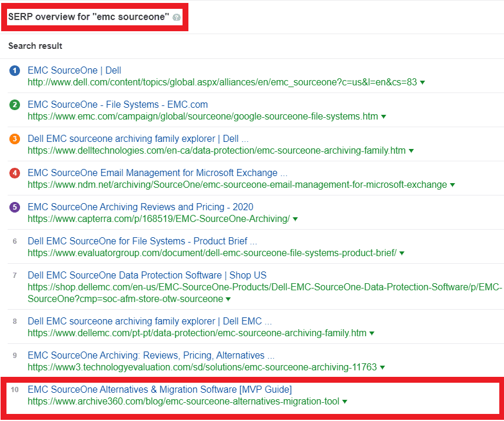Open the "Dell EMC sourceone archiving family explorer | Dell EMC" title
The height and width of the screenshot is (421, 504).
(x=150, y=321)
